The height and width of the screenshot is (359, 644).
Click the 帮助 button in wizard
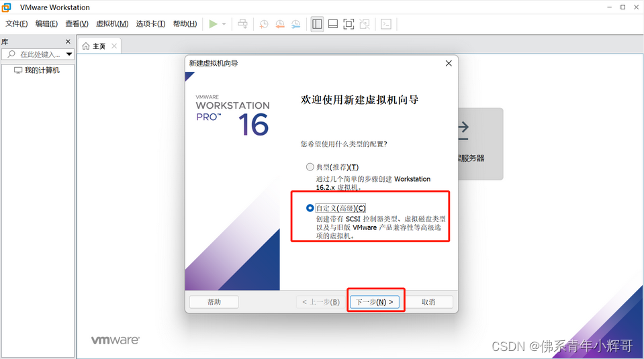(x=214, y=302)
